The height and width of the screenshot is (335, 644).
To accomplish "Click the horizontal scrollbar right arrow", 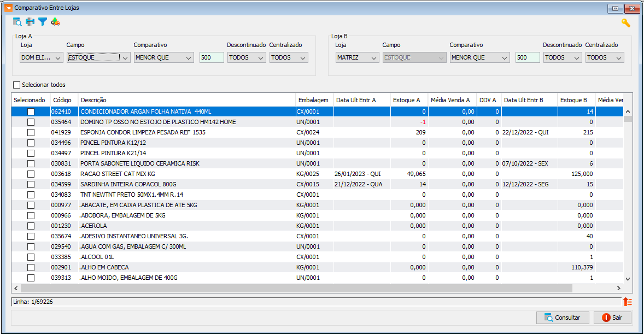I will tap(618, 288).
